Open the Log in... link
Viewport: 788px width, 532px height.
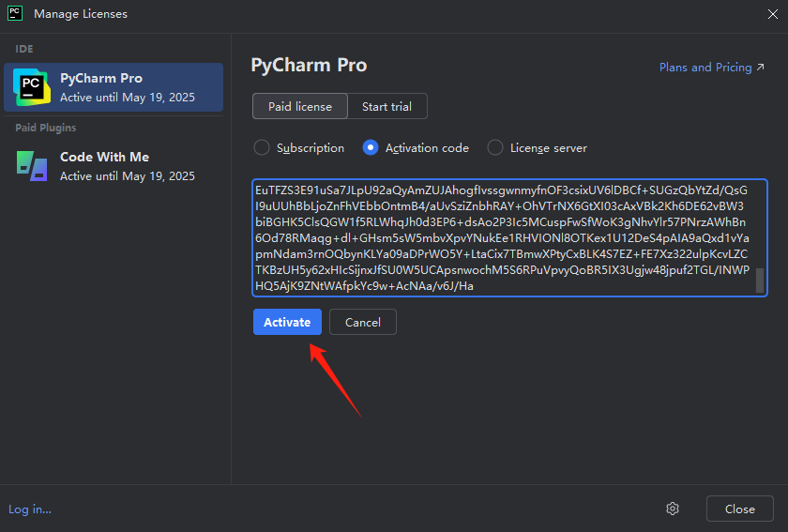coord(30,509)
